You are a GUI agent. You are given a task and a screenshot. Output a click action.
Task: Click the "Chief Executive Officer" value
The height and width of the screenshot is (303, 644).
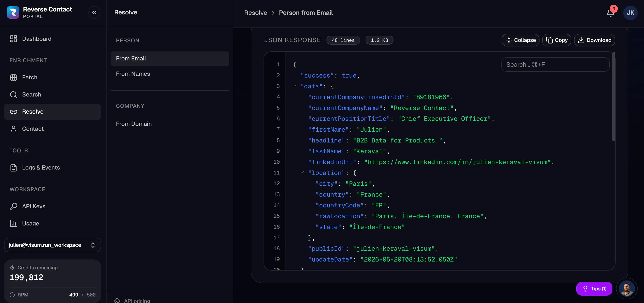[444, 119]
